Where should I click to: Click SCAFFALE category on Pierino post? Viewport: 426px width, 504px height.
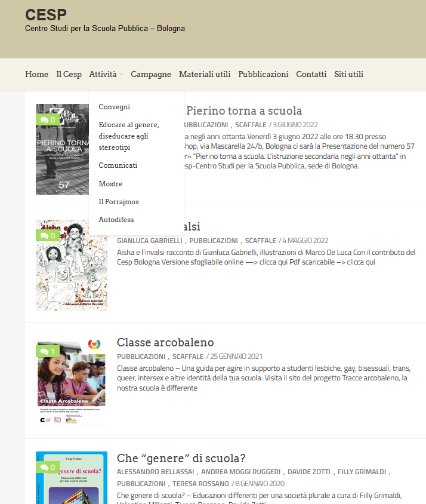point(251,125)
